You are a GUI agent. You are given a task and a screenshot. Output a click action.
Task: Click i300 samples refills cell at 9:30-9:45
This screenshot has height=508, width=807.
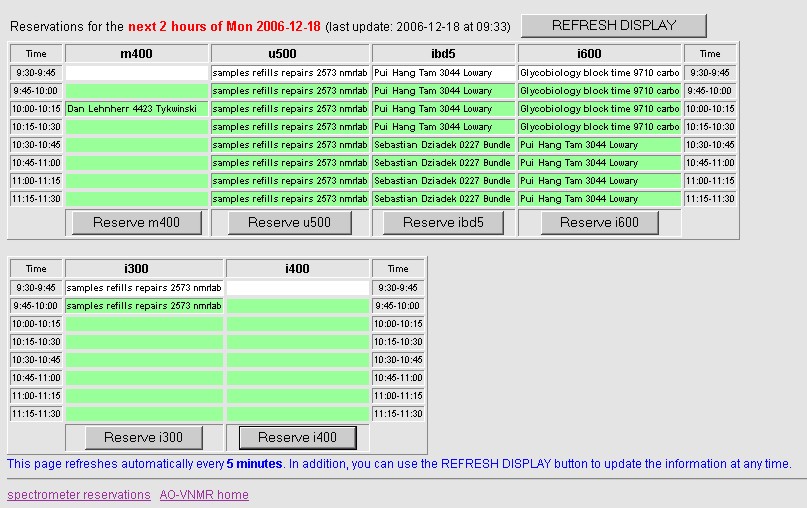point(144,288)
